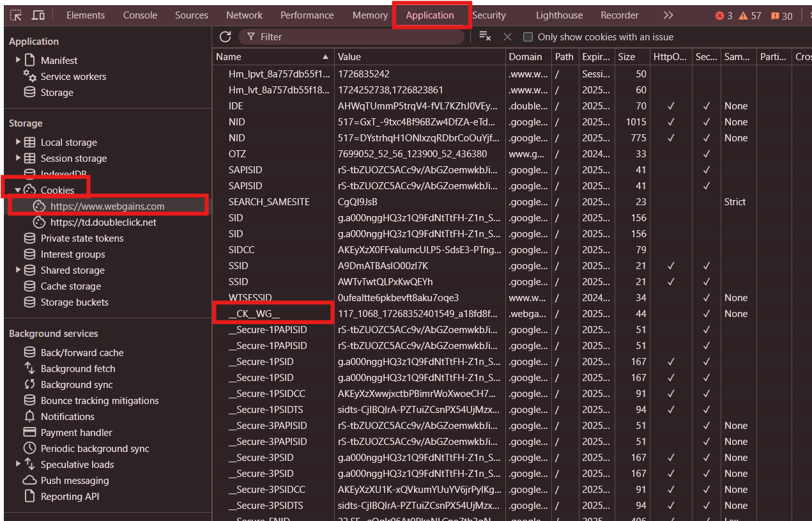
Task: Select the Push messaging item
Action: coord(74,481)
